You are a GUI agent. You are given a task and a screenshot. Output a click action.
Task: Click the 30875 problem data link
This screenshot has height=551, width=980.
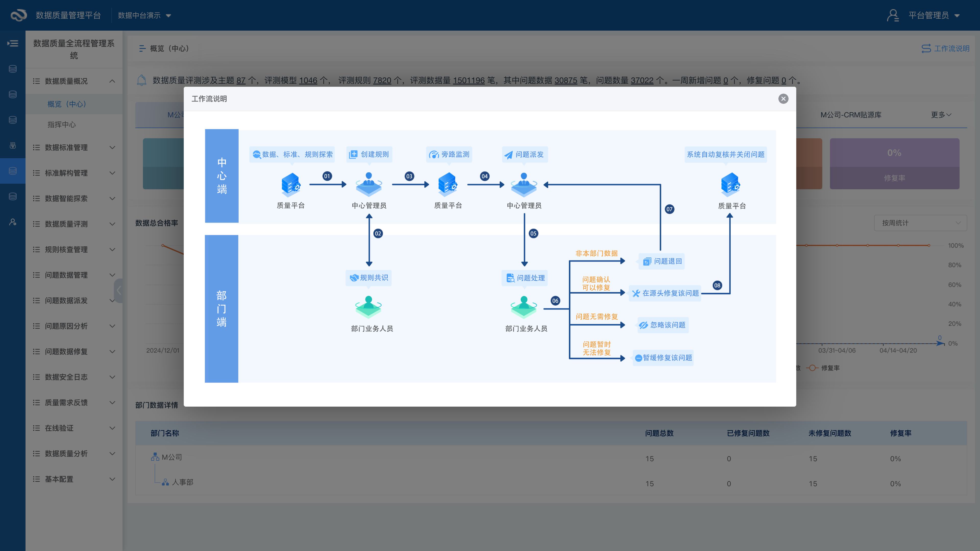[x=566, y=81]
